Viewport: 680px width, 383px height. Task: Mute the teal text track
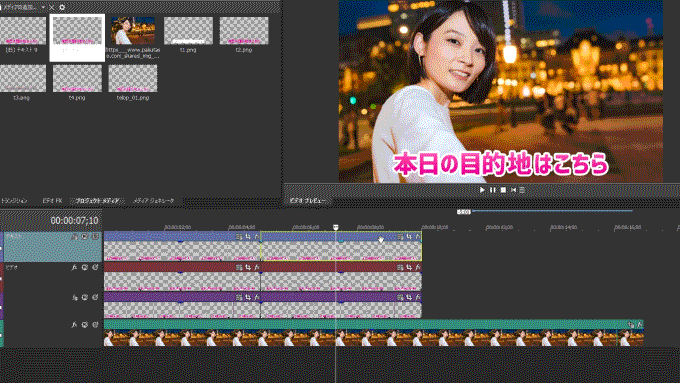point(85,237)
